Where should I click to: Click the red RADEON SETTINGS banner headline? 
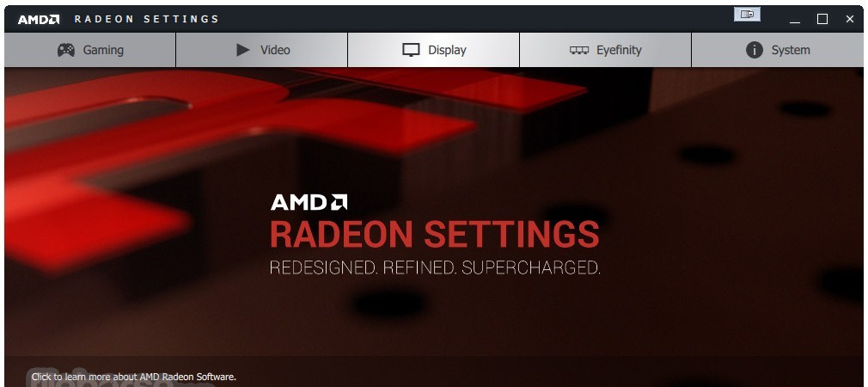pyautogui.click(x=435, y=234)
